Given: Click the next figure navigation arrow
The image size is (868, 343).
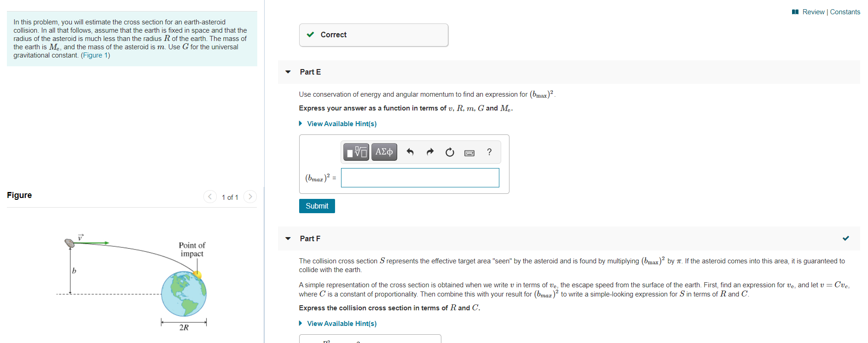Looking at the screenshot, I should 250,197.
